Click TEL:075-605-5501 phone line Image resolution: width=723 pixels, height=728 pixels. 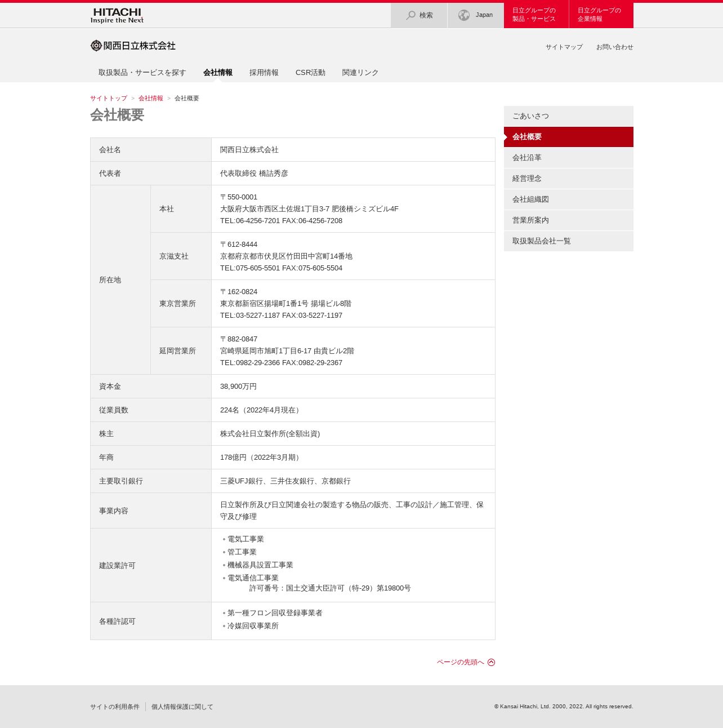(281, 268)
